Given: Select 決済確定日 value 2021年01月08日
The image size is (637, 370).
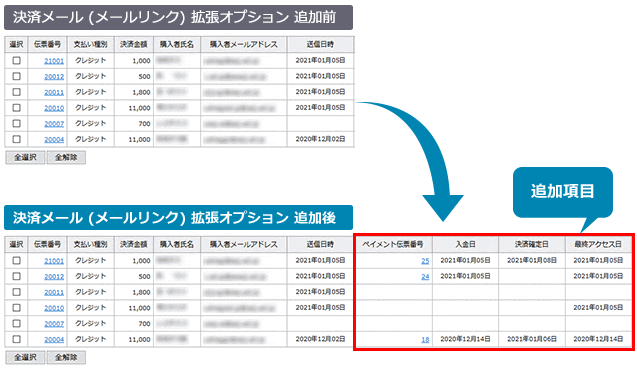Looking at the screenshot, I should point(532,260).
